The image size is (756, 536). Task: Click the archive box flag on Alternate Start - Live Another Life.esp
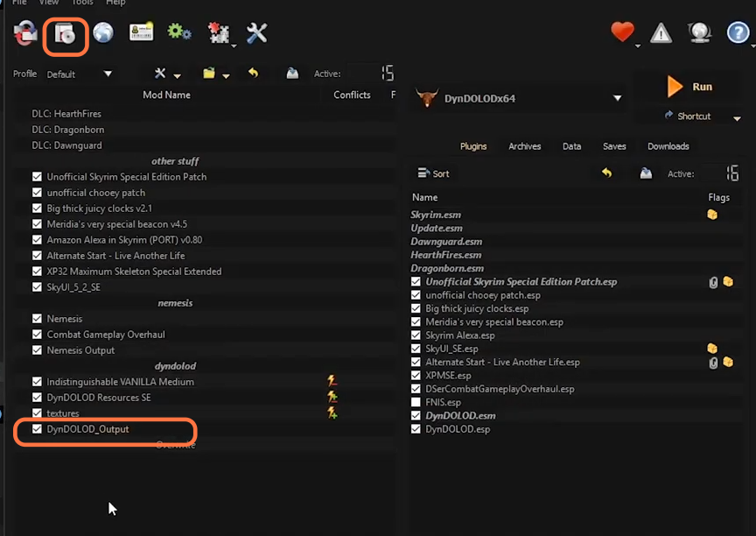pos(728,362)
